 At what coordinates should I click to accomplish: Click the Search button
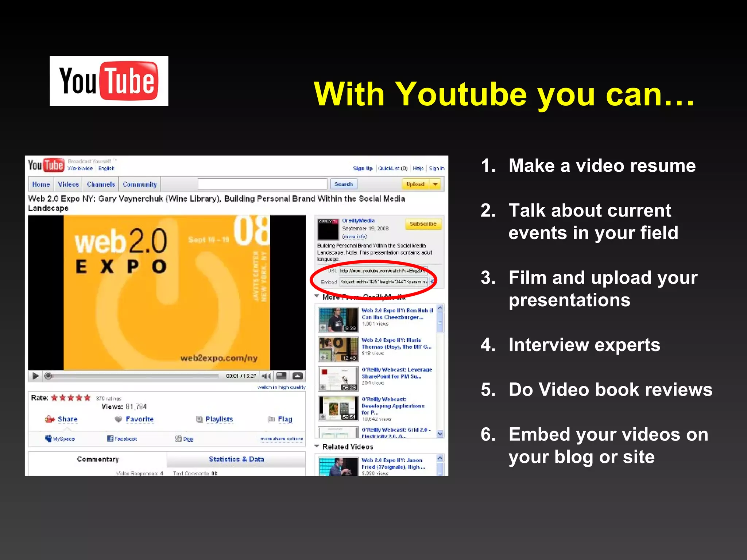(344, 184)
